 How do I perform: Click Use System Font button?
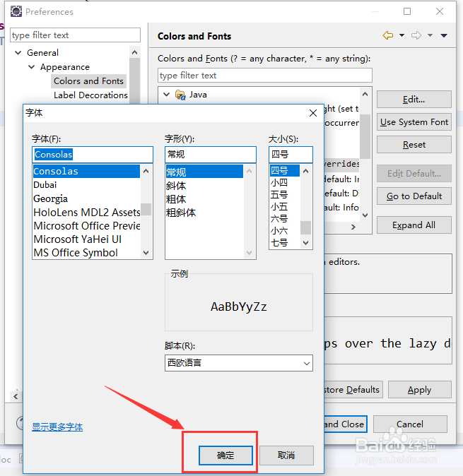(x=414, y=122)
